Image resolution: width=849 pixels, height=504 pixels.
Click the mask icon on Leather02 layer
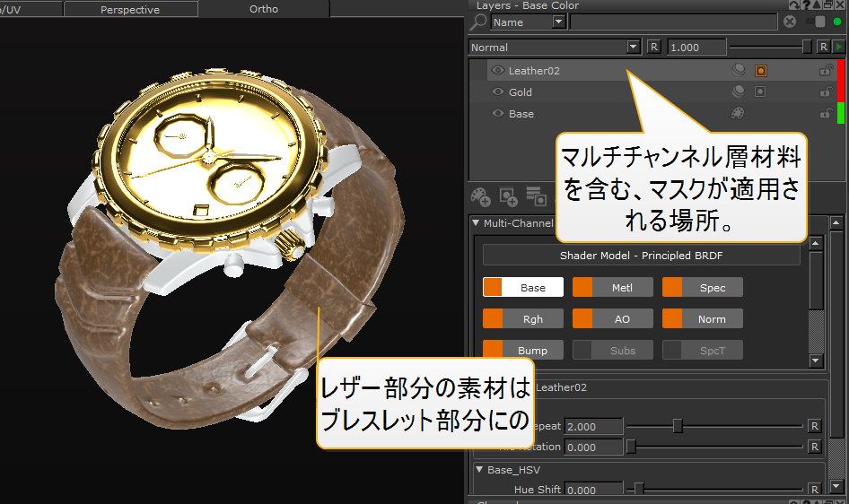[760, 70]
